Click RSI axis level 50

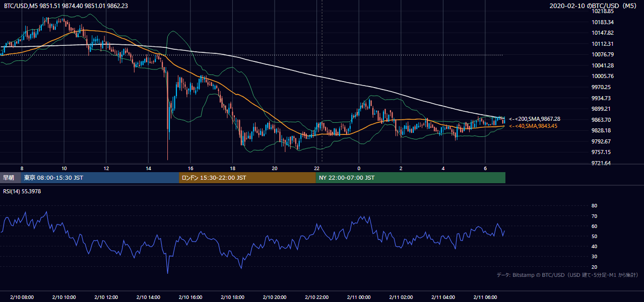(595, 236)
